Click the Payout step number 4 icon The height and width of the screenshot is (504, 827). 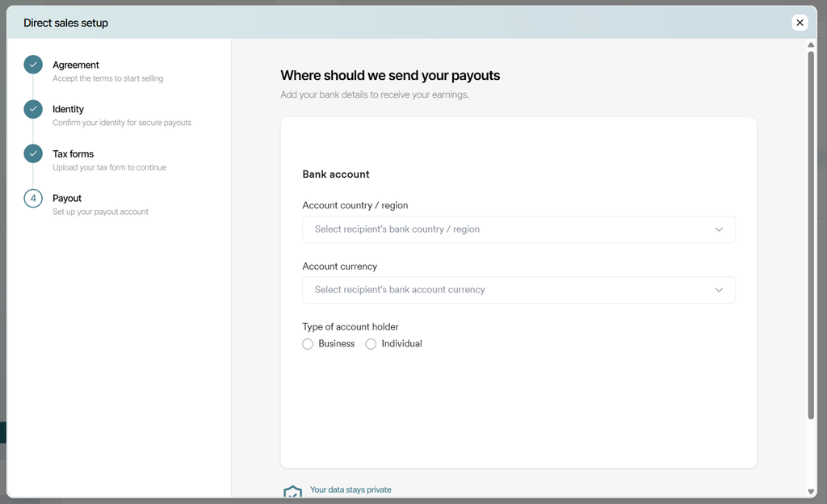(33, 198)
